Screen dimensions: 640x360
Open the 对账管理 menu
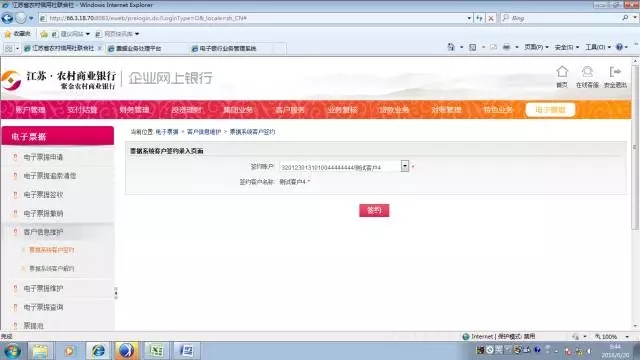(446, 110)
